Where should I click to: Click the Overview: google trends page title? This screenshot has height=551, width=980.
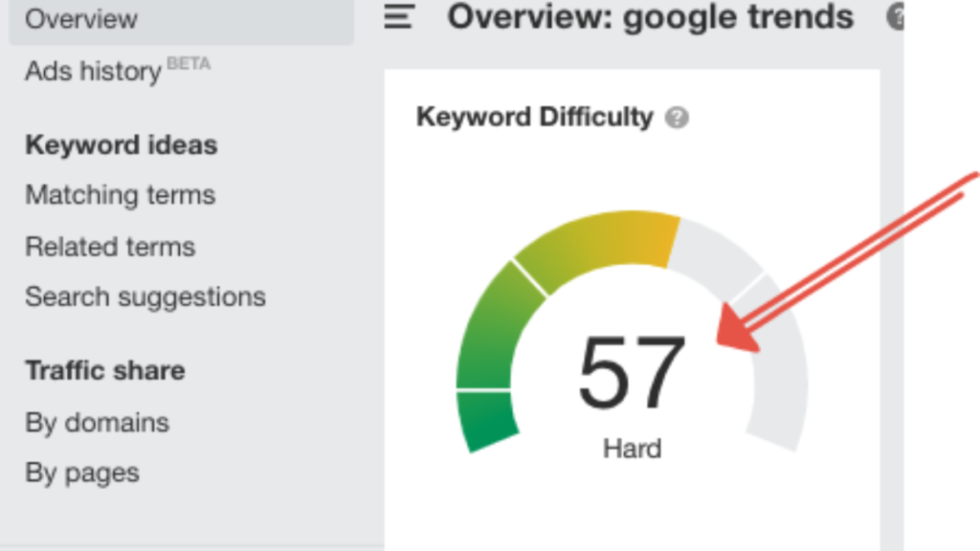click(x=650, y=17)
